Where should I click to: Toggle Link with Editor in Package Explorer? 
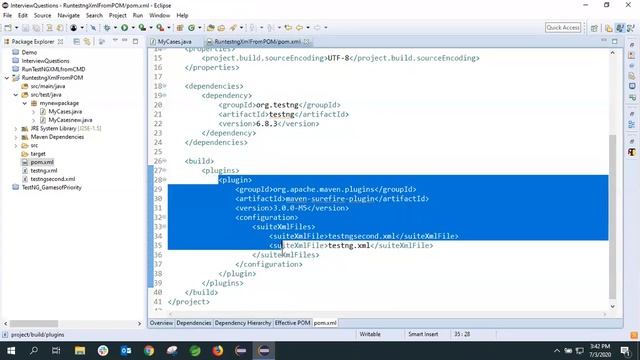tap(87, 41)
